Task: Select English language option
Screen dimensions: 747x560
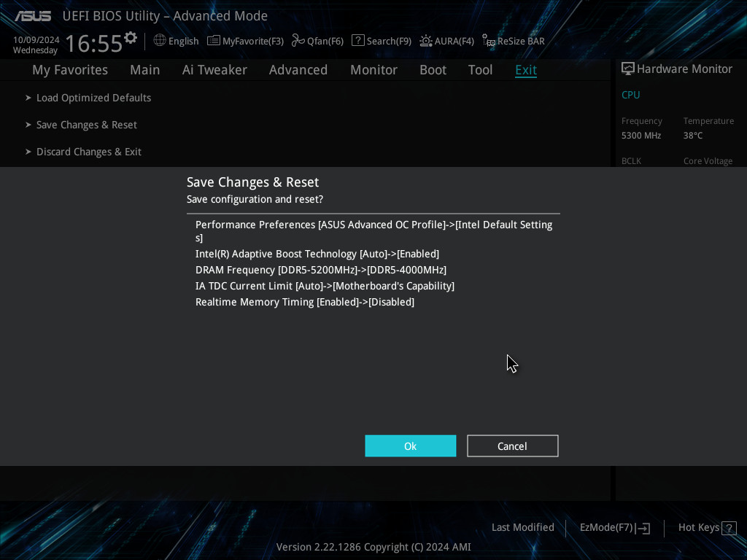Action: pos(183,42)
